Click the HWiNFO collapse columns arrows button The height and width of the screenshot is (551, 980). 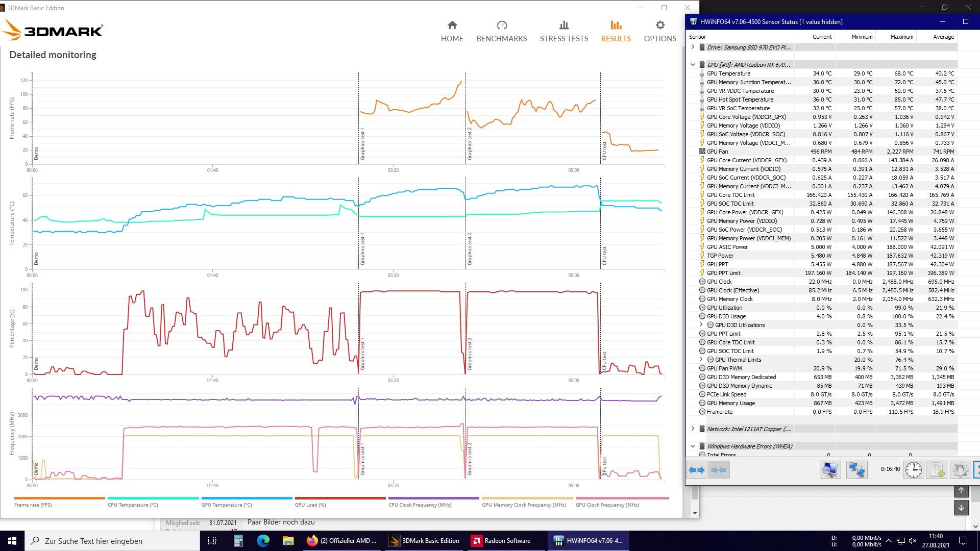pos(719,470)
